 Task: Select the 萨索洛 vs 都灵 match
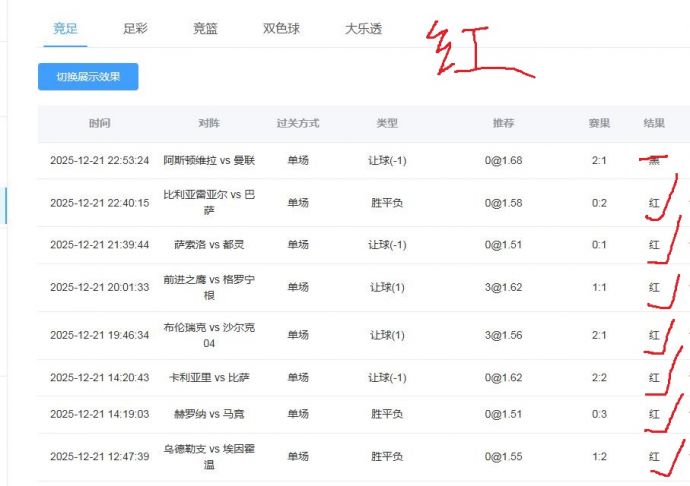pyautogui.click(x=209, y=245)
